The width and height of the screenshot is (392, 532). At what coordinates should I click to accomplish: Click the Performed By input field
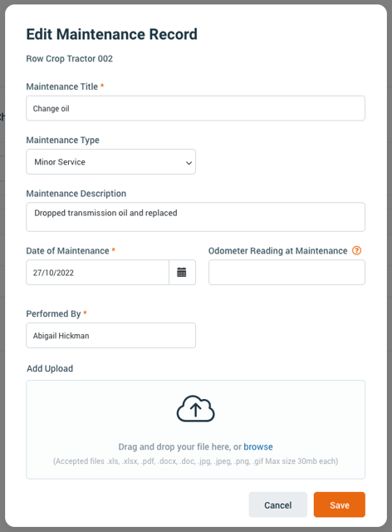[111, 335]
